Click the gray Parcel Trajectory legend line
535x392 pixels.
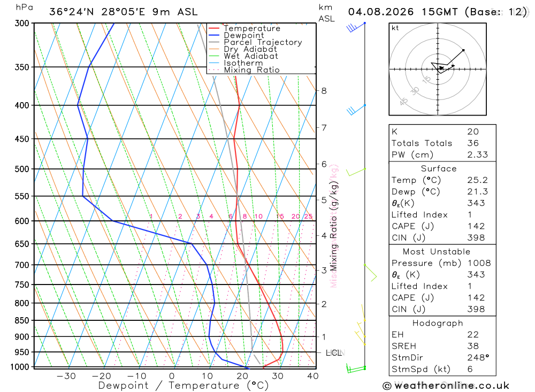point(214,42)
